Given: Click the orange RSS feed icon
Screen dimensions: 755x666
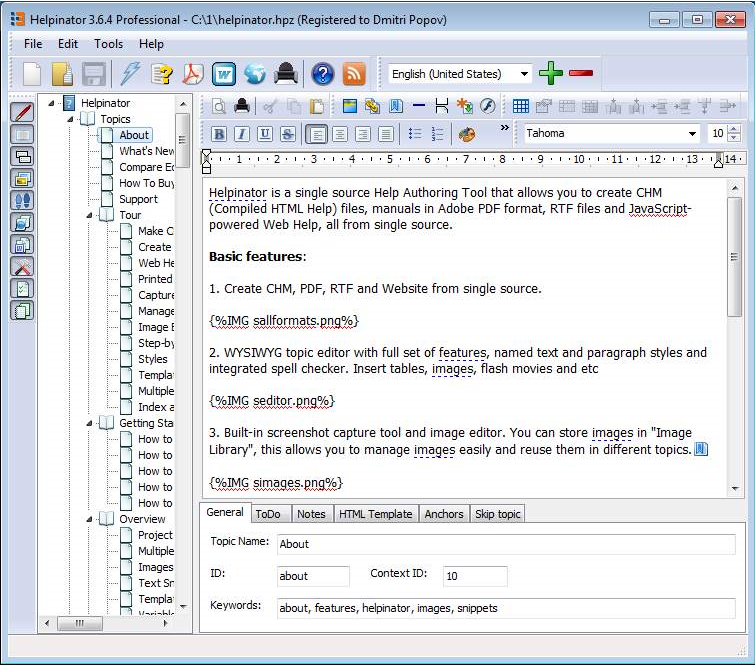Looking at the screenshot, I should coord(354,74).
